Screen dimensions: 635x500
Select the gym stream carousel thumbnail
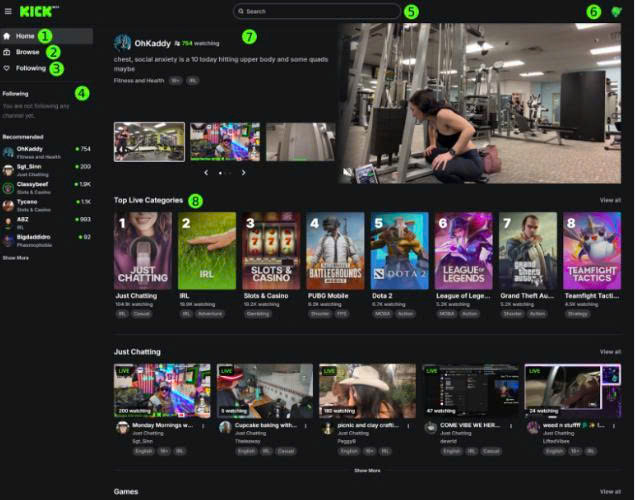point(149,142)
